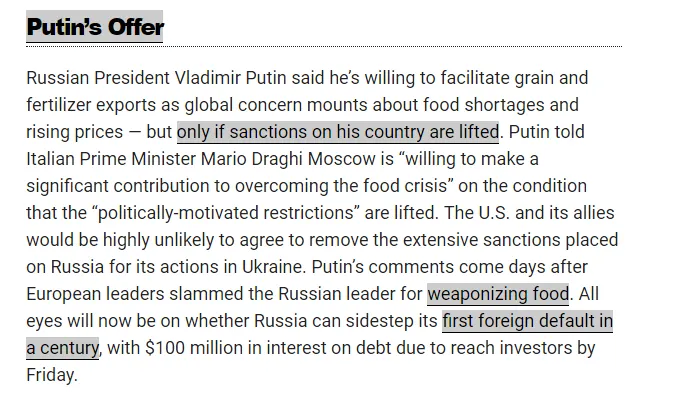Image resolution: width=681 pixels, height=400 pixels.
Task: Open the "only if sanctions on his country are lifted" link
Action: pyautogui.click(x=338, y=132)
